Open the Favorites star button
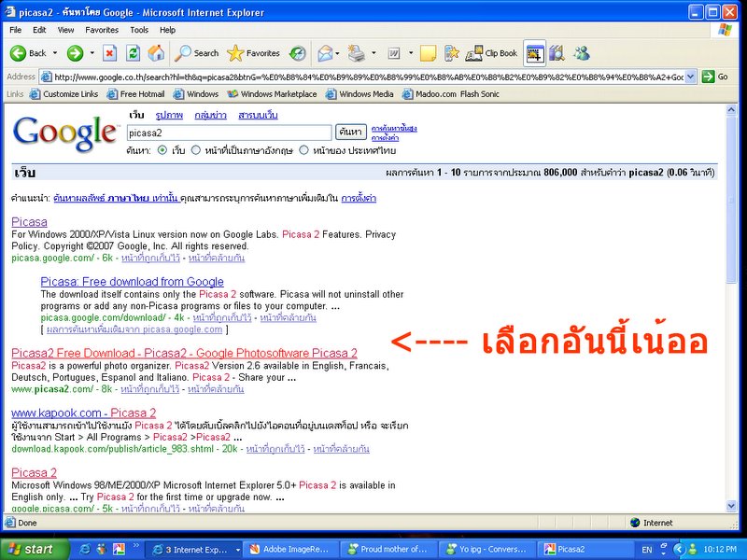The height and width of the screenshot is (560, 747). click(253, 53)
